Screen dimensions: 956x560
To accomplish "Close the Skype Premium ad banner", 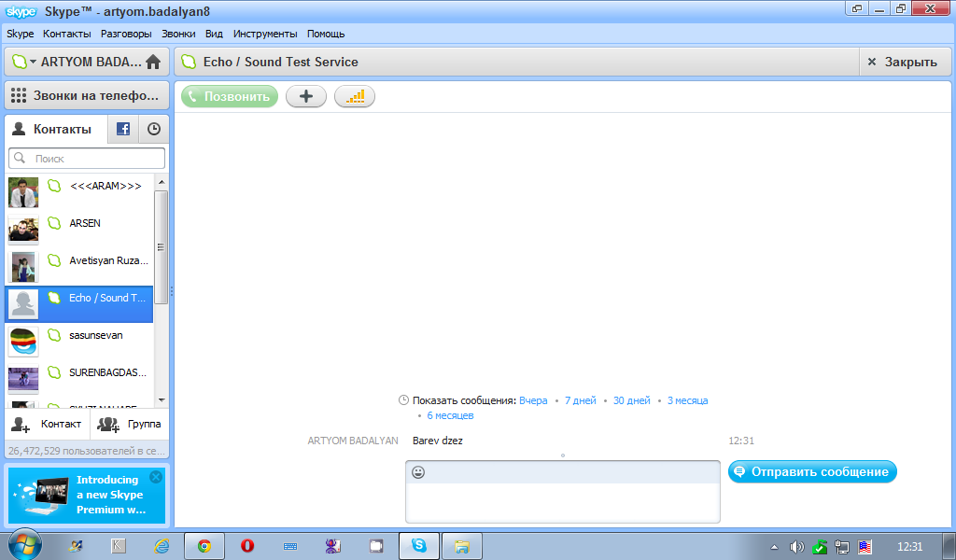I will [156, 477].
